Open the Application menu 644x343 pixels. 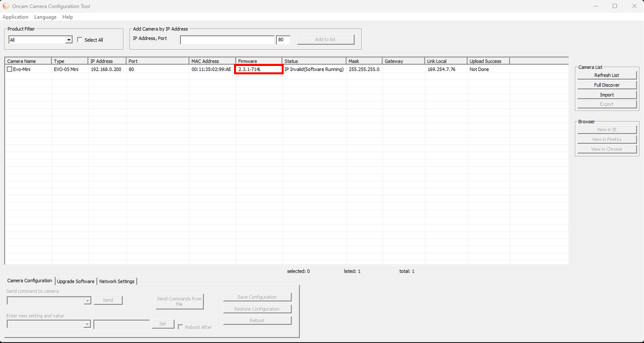(x=15, y=17)
